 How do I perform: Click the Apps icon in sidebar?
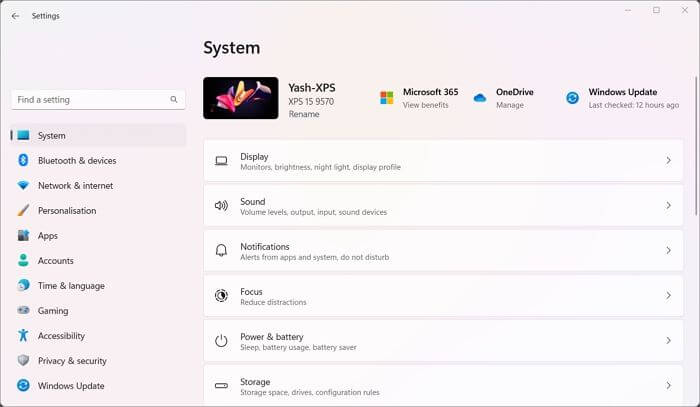[23, 235]
